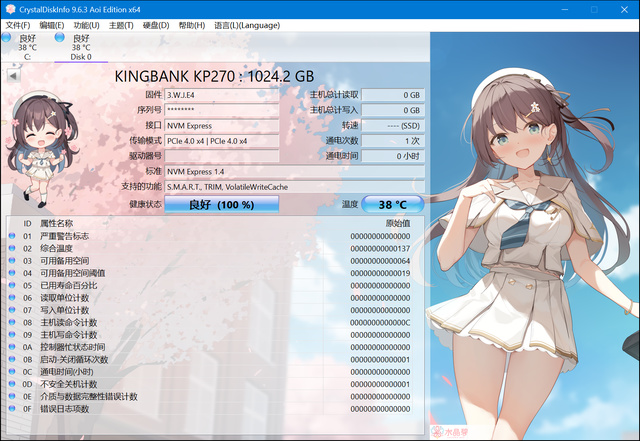Screen dimensions: 640x441
Task: Click the ID column header
Action: pos(27,223)
